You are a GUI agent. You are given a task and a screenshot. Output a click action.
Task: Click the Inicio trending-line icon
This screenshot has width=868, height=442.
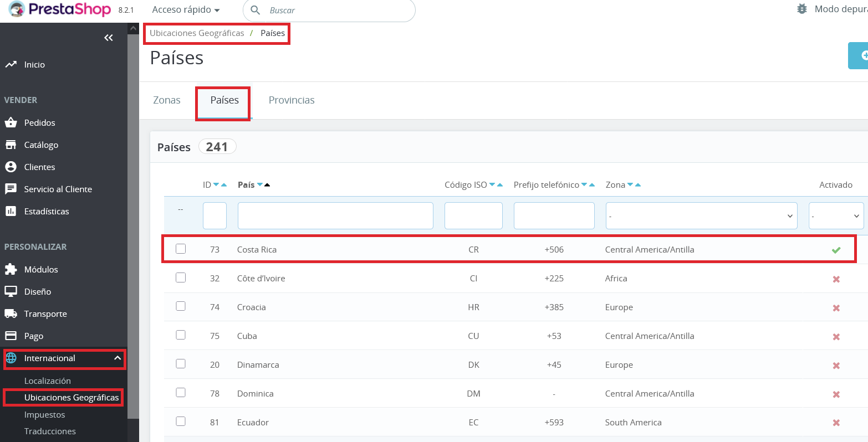pyautogui.click(x=11, y=65)
